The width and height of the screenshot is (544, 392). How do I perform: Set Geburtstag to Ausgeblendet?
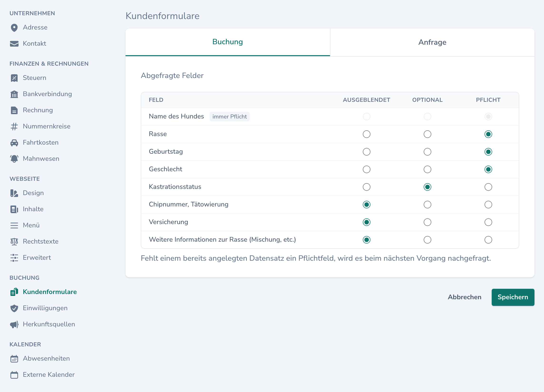[366, 152]
